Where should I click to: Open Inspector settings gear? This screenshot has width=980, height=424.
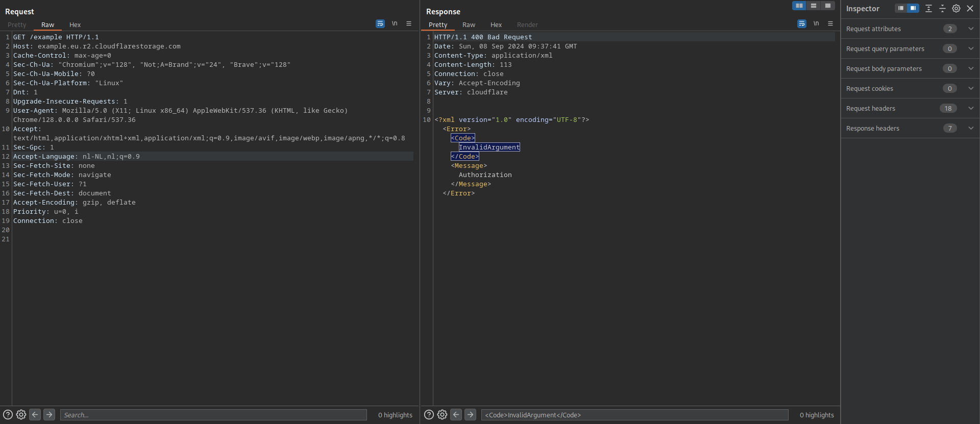956,9
